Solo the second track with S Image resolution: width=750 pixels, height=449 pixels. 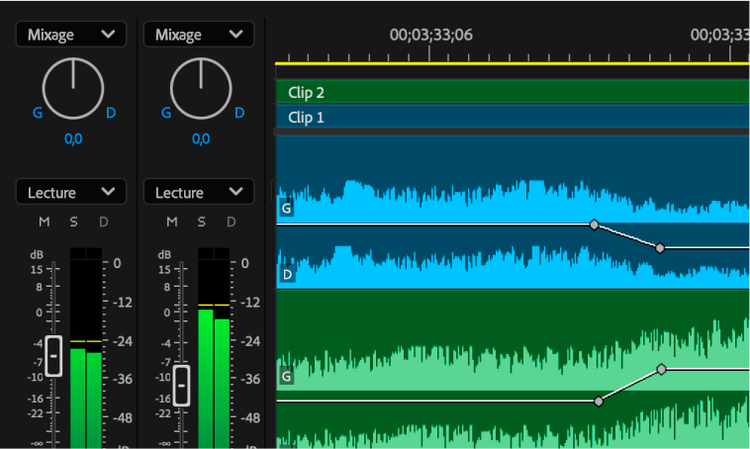(x=201, y=221)
